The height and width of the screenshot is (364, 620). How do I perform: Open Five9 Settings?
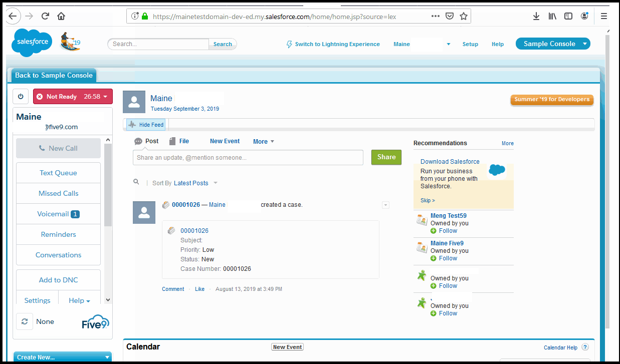pos(37,300)
